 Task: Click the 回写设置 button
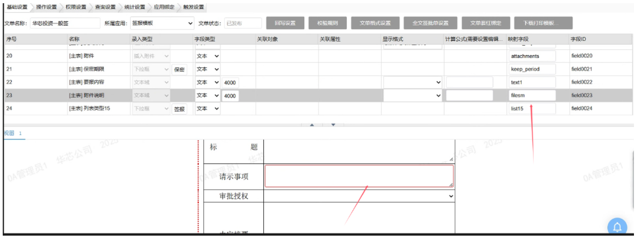(285, 23)
